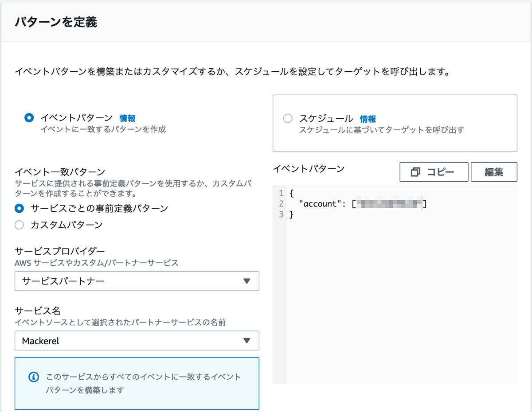This screenshot has width=532, height=412.
Task: Open 情報 link next to イベントパターン
Action: coord(128,118)
